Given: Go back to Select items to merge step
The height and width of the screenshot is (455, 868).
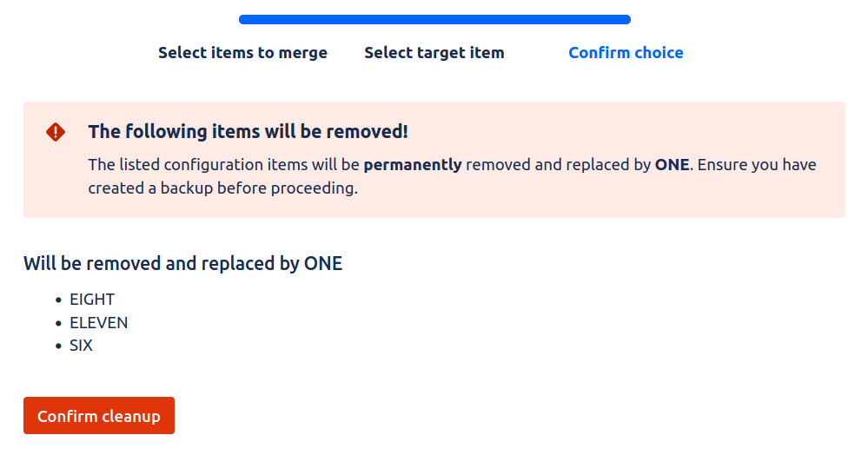Looking at the screenshot, I should [242, 53].
